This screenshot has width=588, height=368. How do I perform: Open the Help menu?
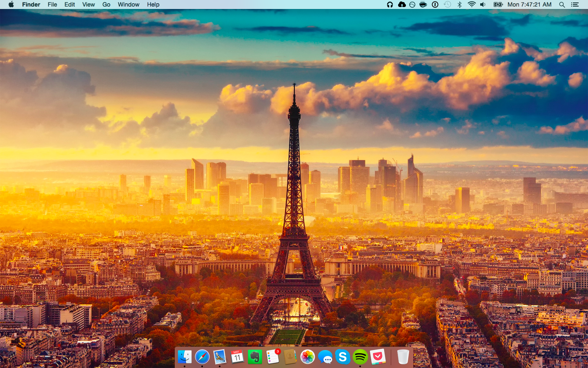[153, 4]
